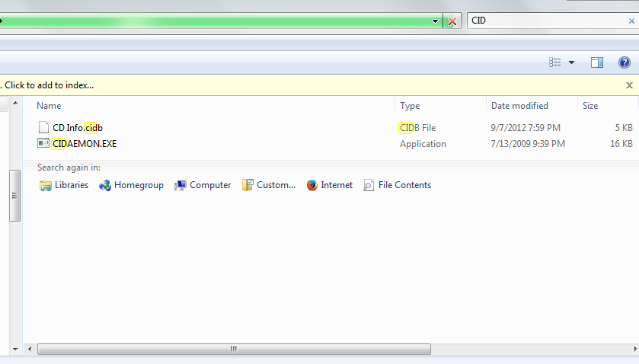Image resolution: width=639 pixels, height=364 pixels.
Task: Sort by the Type column header
Action: [x=410, y=106]
